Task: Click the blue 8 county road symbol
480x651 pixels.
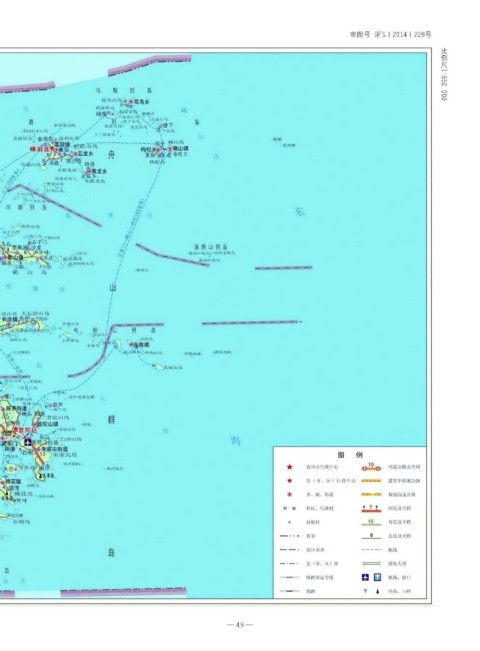Action: pos(371,536)
